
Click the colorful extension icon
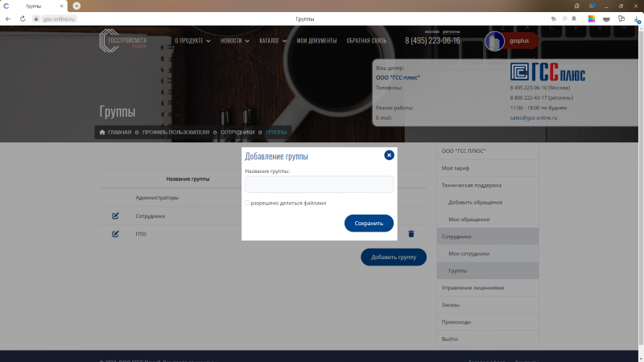pos(592,19)
